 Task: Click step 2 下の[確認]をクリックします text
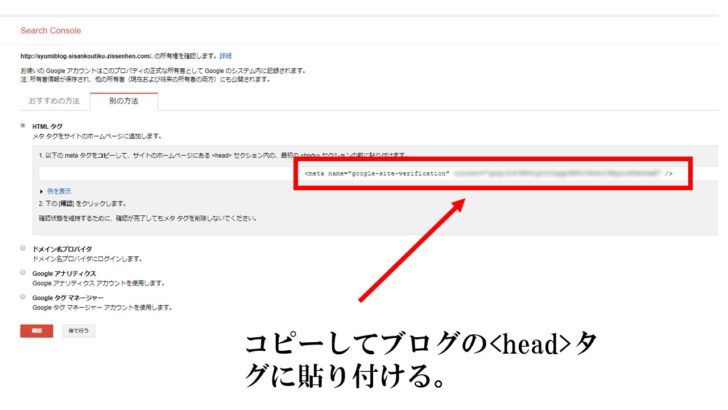click(82, 203)
